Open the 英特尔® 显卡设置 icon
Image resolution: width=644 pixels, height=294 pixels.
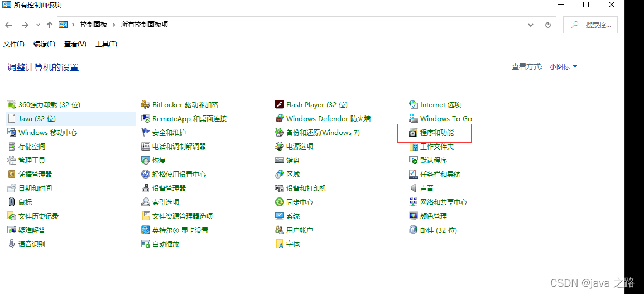[x=146, y=230]
